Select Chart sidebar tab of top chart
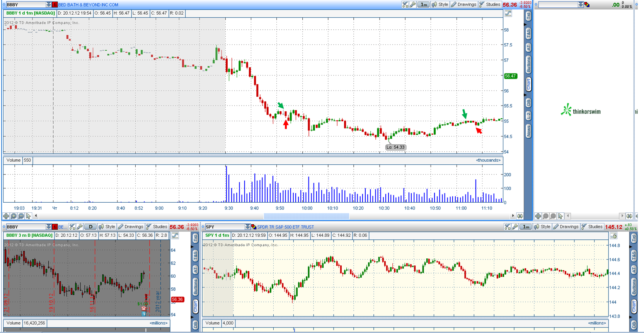The image size is (644, 333). [x=528, y=84]
